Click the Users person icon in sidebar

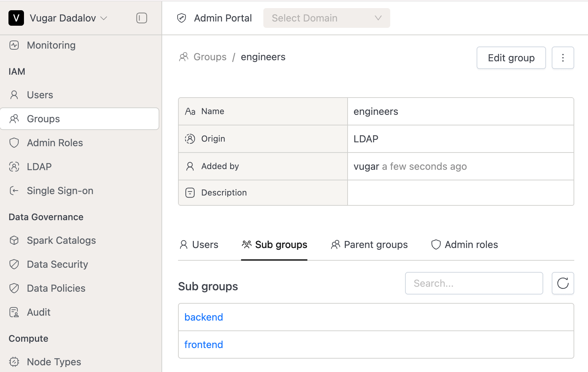pos(14,95)
